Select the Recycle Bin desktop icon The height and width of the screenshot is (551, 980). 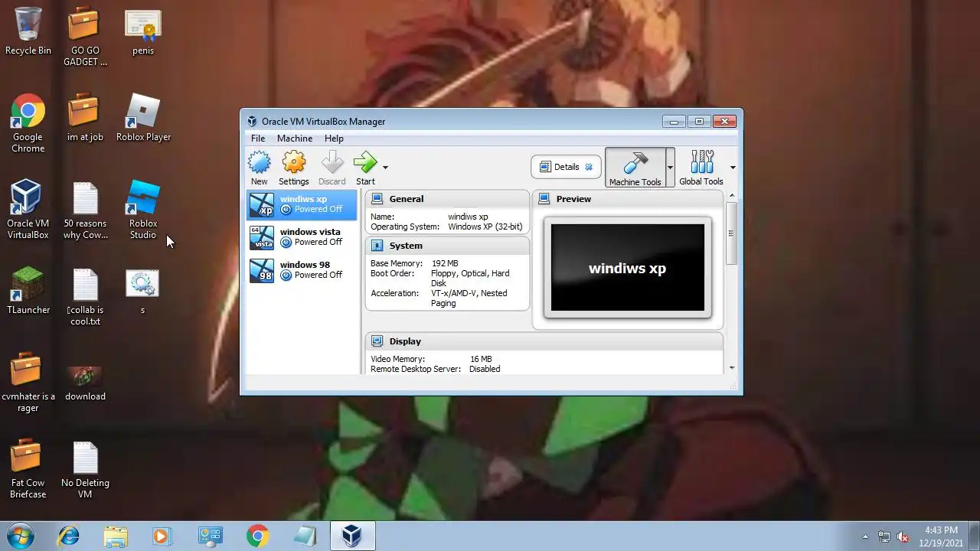pos(28,32)
